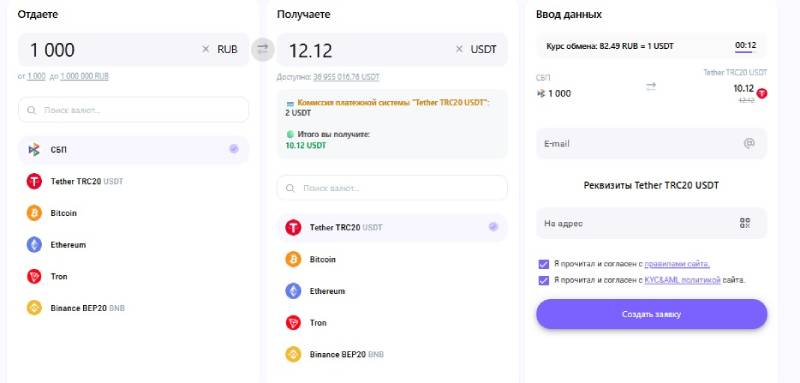Clear the 12.12 USDT amount

[x=459, y=49]
